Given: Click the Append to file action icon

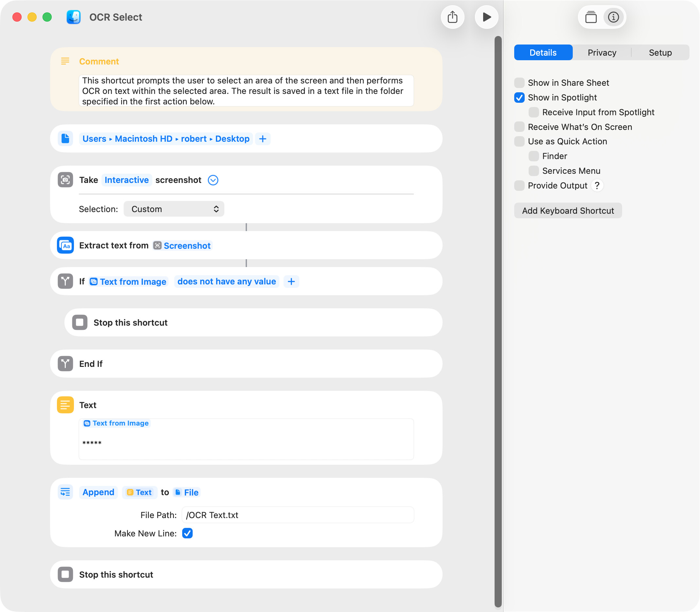Looking at the screenshot, I should pos(65,492).
